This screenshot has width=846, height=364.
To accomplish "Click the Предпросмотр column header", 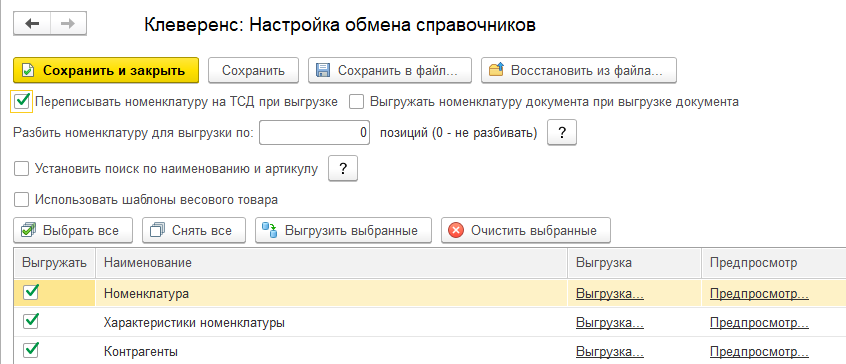I will click(x=774, y=263).
